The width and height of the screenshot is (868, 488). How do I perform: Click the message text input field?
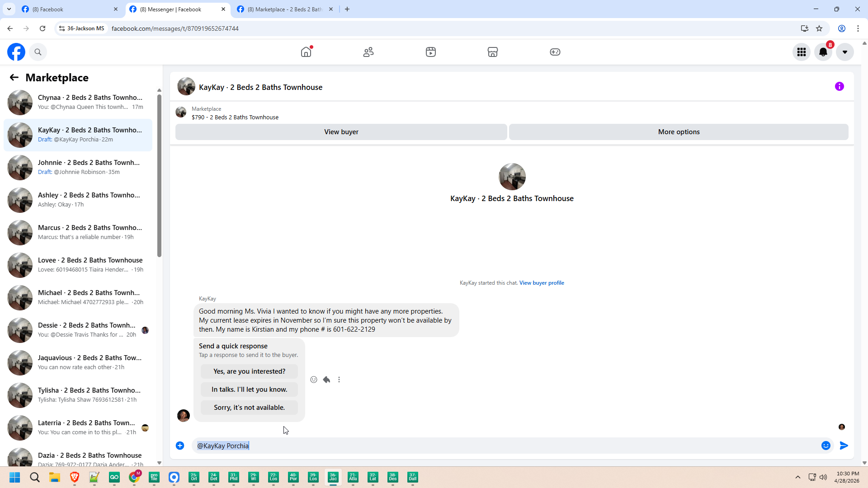497,446
